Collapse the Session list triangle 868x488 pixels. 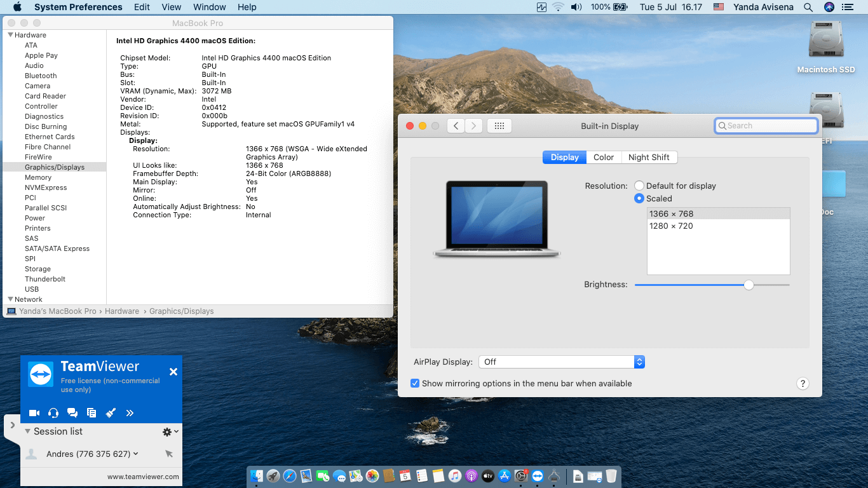click(28, 431)
